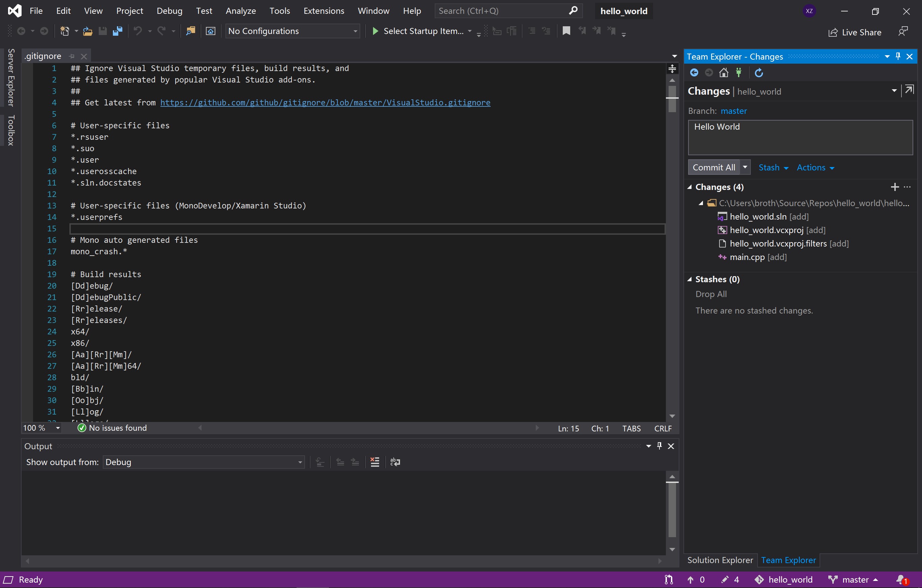Viewport: 922px width, 588px height.
Task: Stage all changes with plus icon
Action: click(895, 187)
